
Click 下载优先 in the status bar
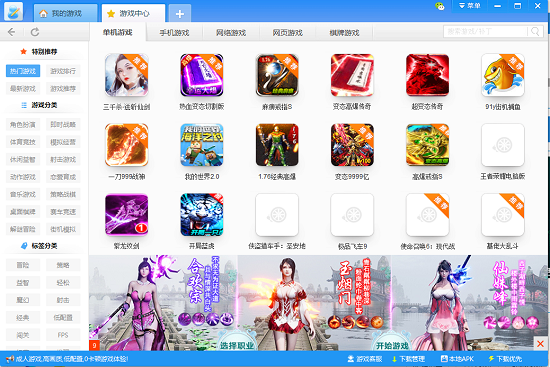[505, 359]
